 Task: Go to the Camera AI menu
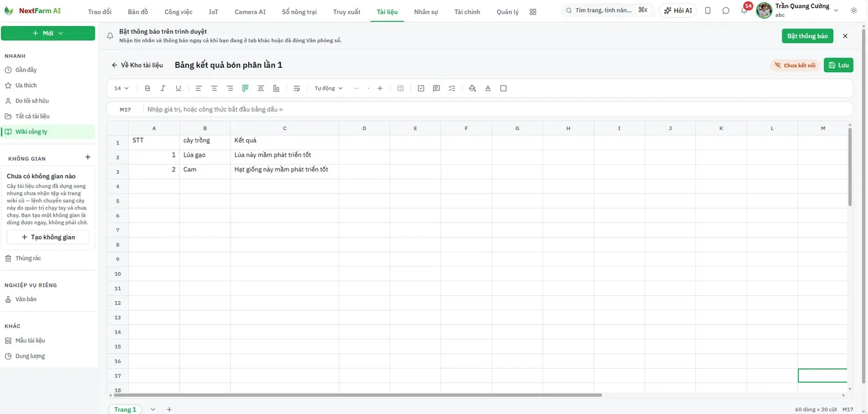pos(250,12)
